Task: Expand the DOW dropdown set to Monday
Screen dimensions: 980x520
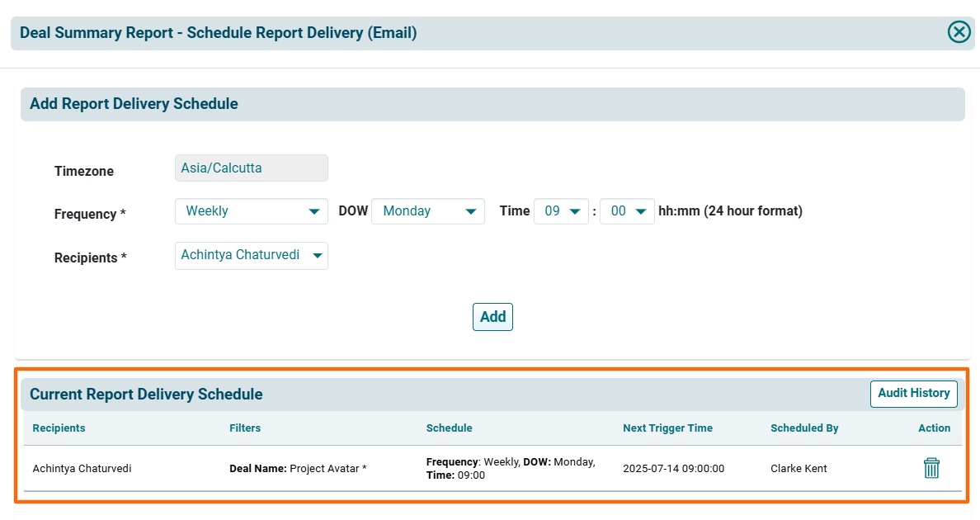Action: point(427,211)
